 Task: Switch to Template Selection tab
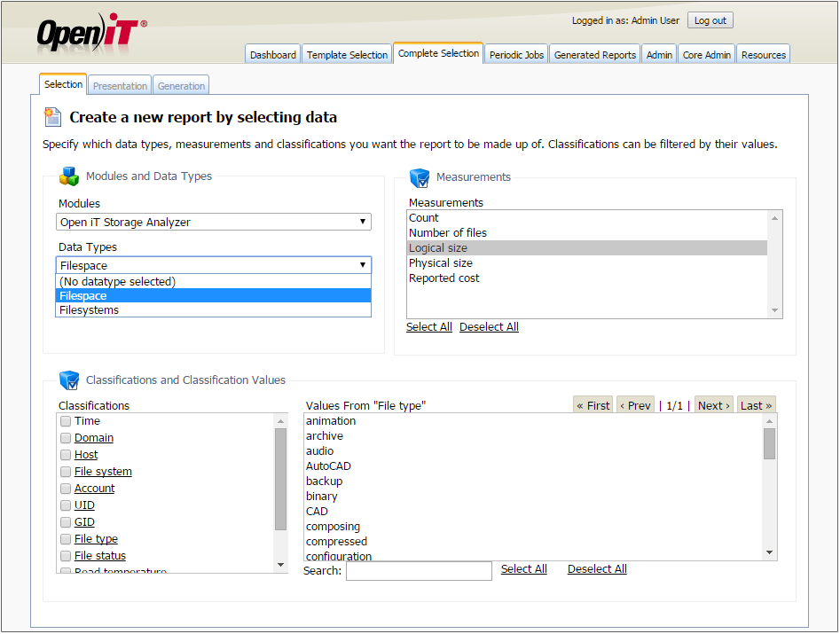click(x=347, y=55)
